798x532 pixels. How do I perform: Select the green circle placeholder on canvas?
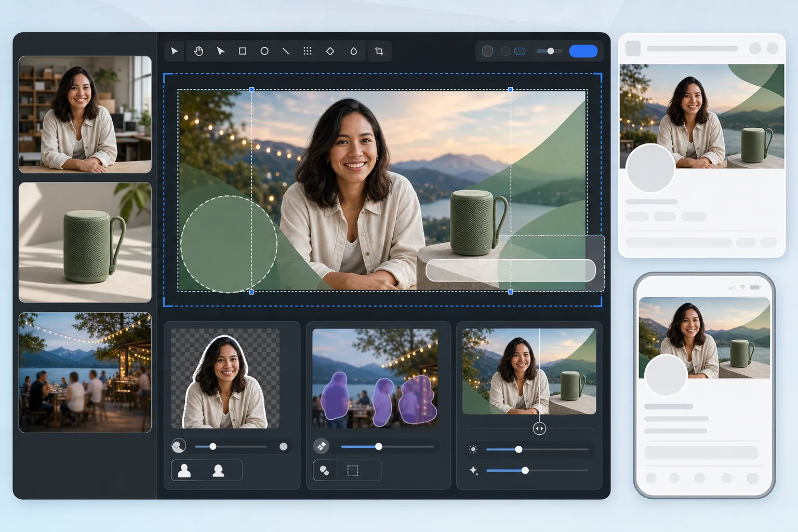point(229,244)
